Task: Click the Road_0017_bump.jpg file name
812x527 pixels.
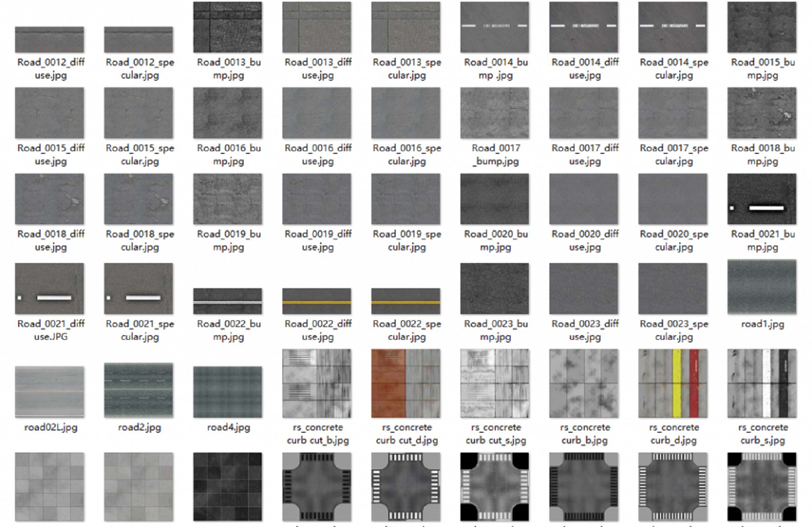Action: pos(496,154)
